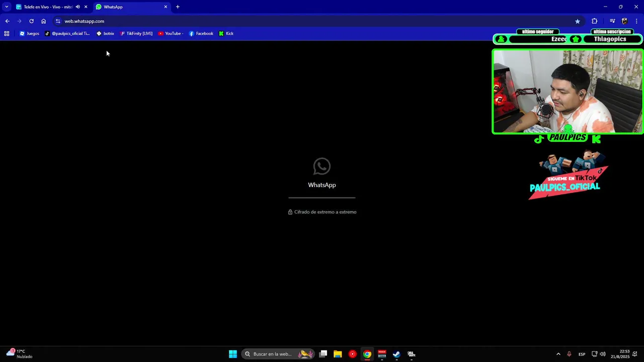Open Chrome's three-dot menu
644x362 pixels.
[x=636, y=21]
